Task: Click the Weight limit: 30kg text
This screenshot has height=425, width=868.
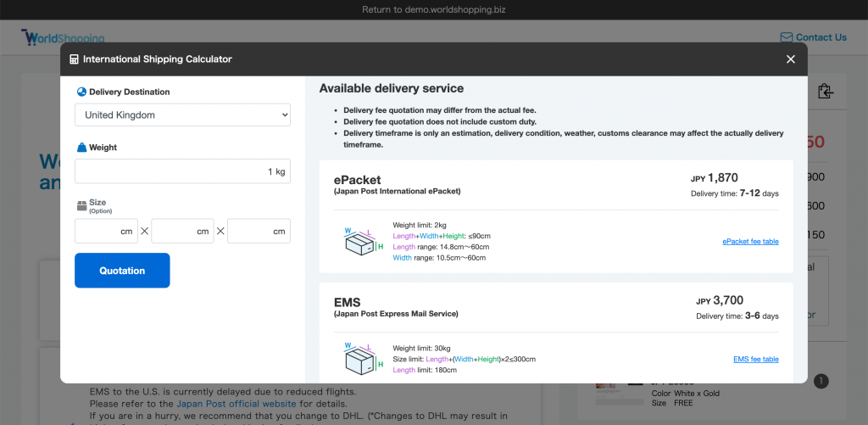Action: (422, 348)
